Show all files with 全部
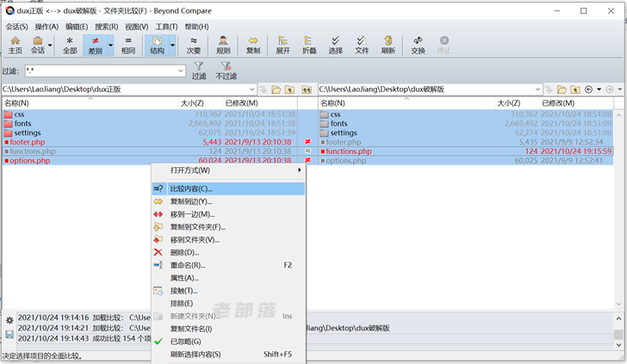The height and width of the screenshot is (364, 627). pyautogui.click(x=70, y=45)
